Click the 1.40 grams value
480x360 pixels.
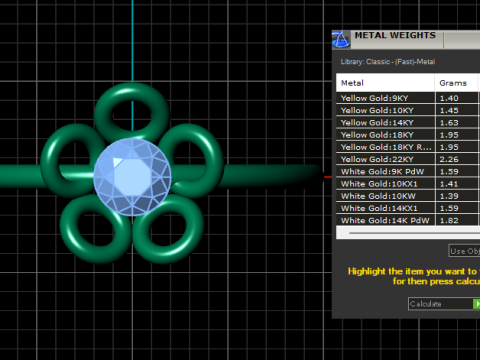[x=449, y=98]
